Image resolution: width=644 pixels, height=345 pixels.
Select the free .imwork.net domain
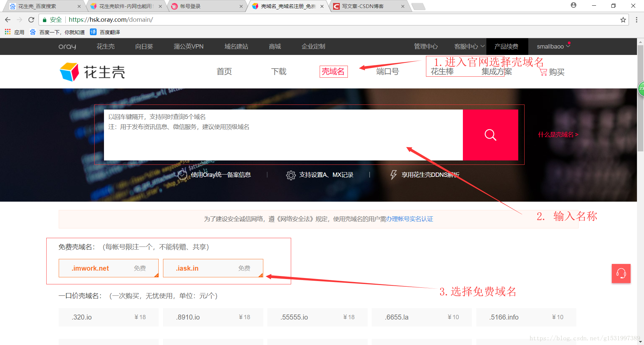109,268
